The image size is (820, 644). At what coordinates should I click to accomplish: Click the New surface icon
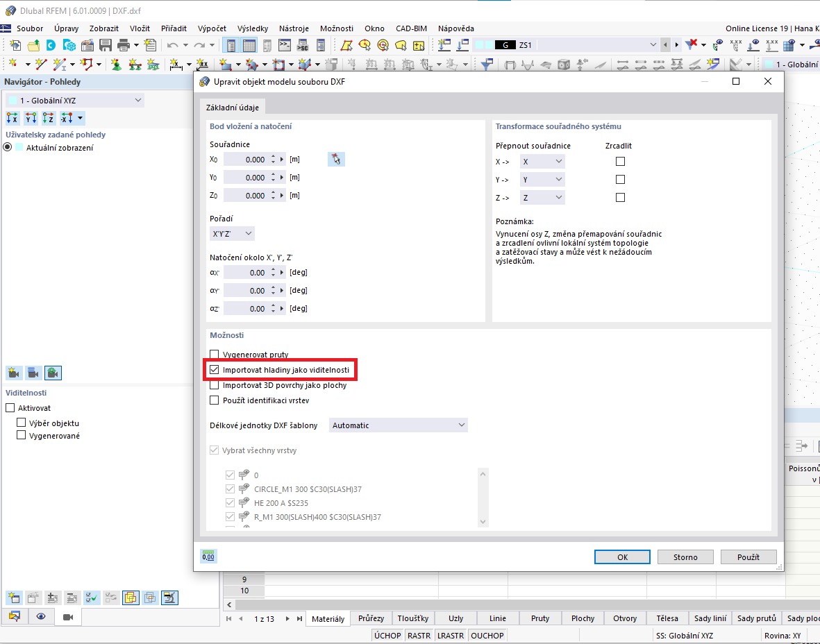[226, 65]
